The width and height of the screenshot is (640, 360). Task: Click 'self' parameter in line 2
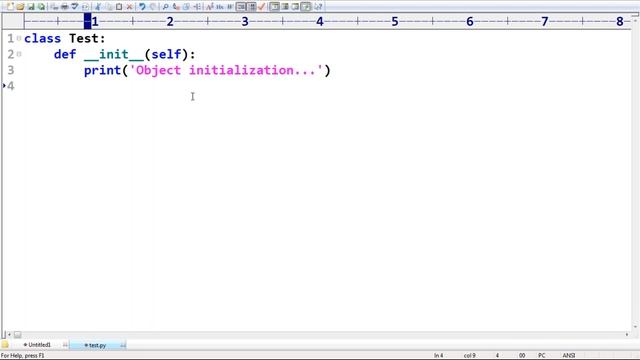point(166,54)
